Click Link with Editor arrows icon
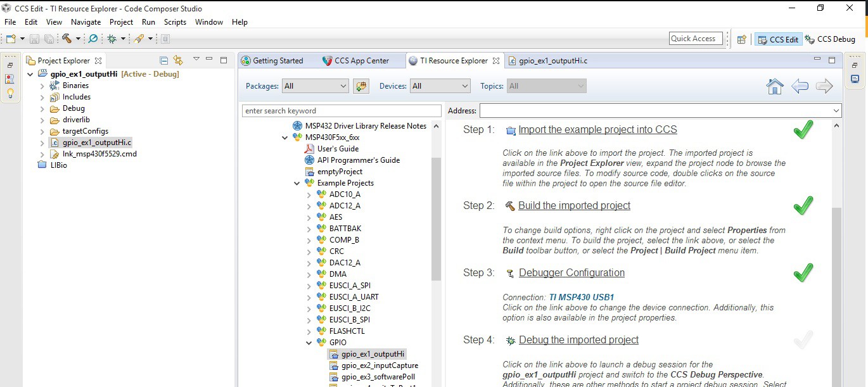The width and height of the screenshot is (868, 387). point(178,60)
